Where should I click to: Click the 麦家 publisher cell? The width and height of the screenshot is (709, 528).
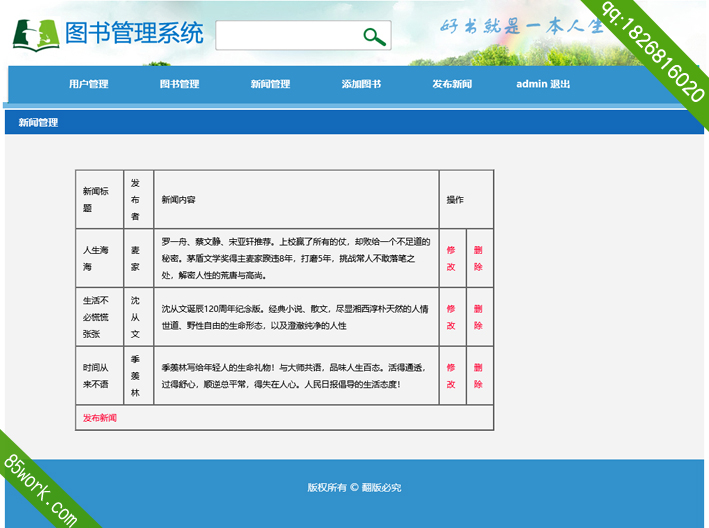click(x=138, y=258)
